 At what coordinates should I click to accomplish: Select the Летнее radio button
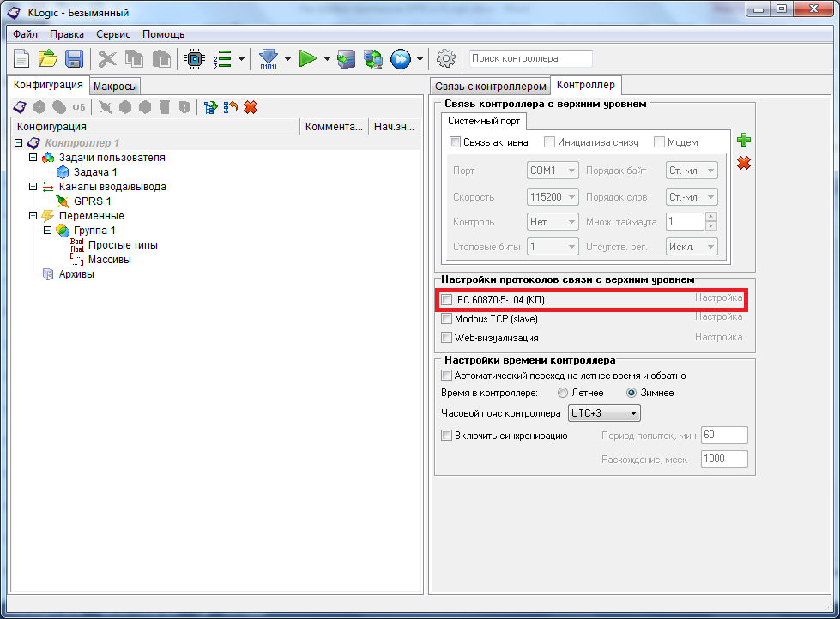[563, 393]
